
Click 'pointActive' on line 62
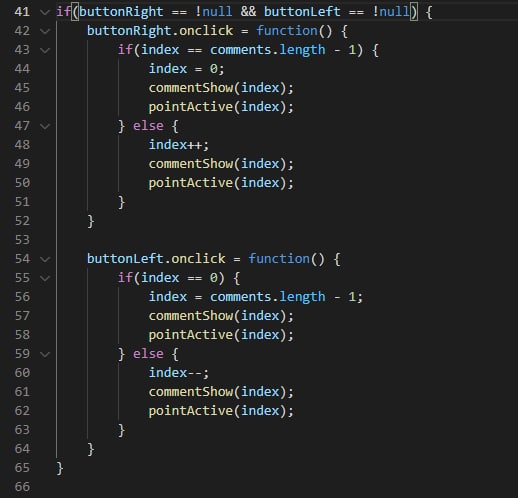pos(191,411)
